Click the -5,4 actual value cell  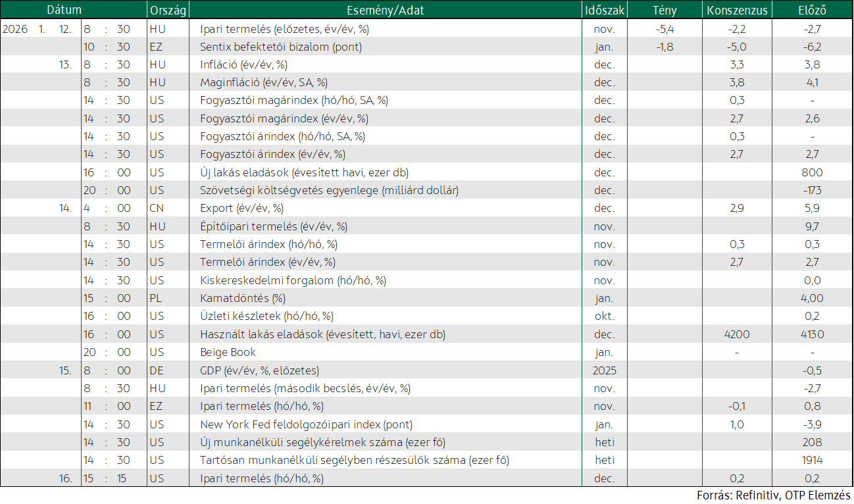[x=665, y=29]
